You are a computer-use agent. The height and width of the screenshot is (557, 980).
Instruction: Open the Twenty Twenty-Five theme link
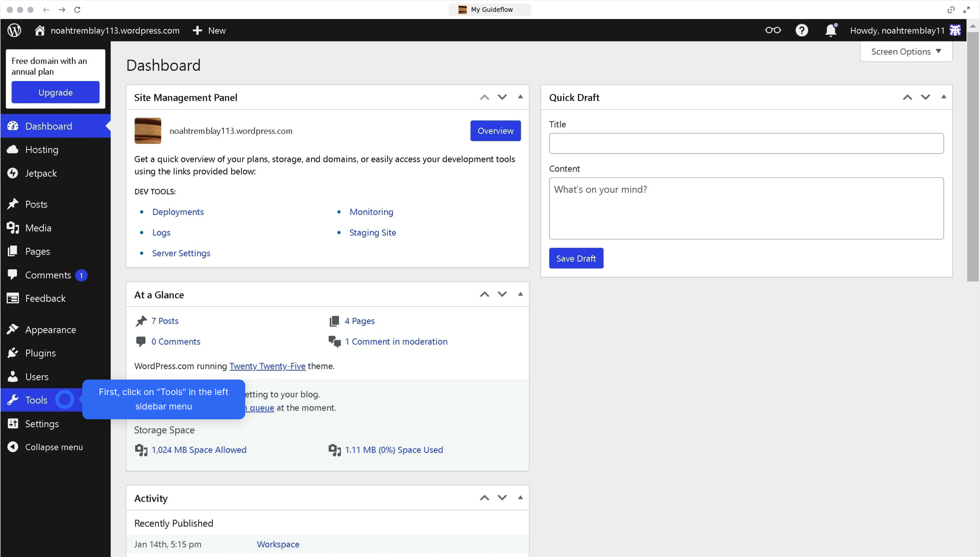coord(267,366)
